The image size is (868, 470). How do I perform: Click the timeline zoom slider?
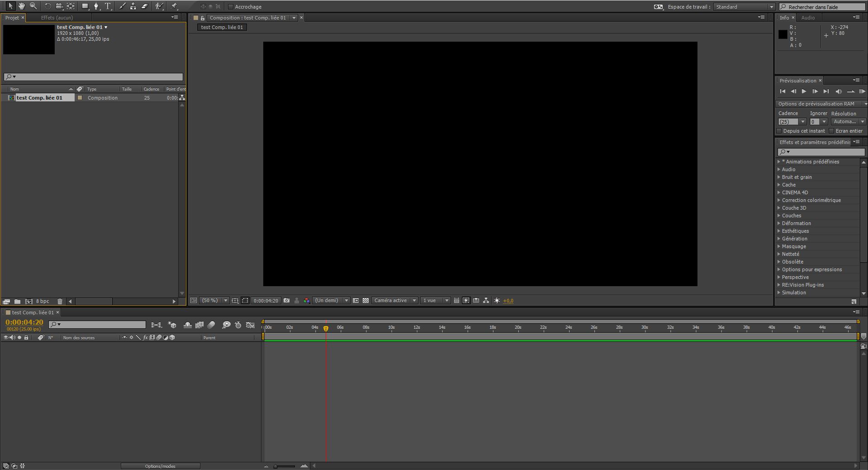point(285,466)
